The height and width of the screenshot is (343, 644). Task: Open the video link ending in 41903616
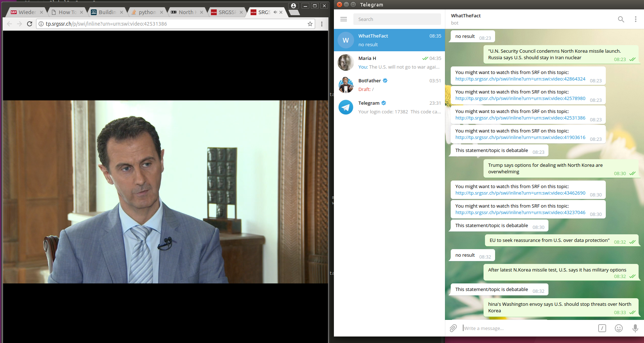[520, 138]
